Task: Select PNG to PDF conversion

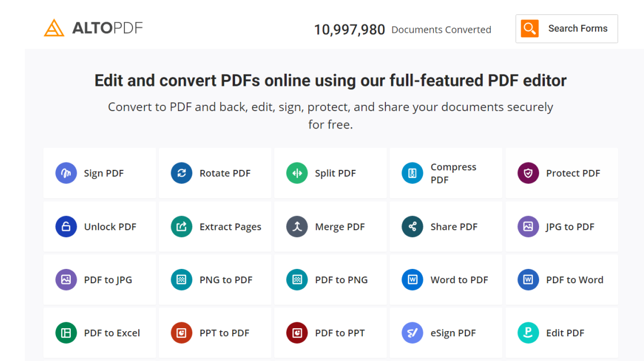Action: (x=215, y=280)
